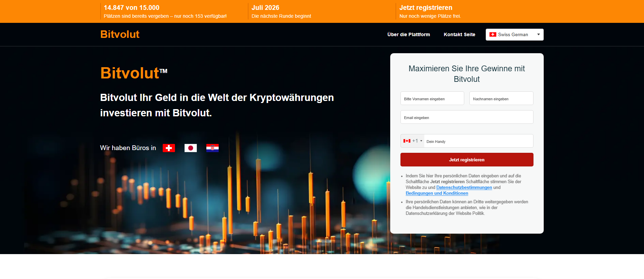Viewport: 644px width, 279px height.
Task: Focus the Nachnamen input field
Action: (x=501, y=98)
